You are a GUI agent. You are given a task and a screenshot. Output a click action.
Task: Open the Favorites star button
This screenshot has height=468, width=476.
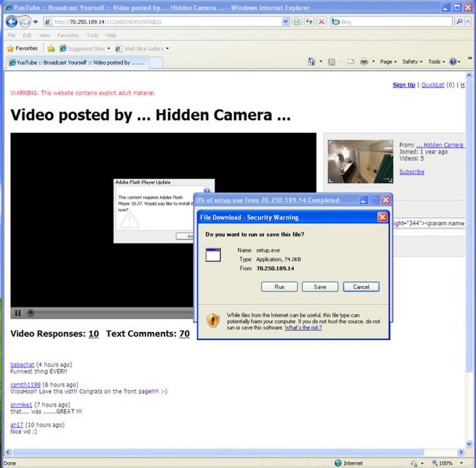coord(22,48)
